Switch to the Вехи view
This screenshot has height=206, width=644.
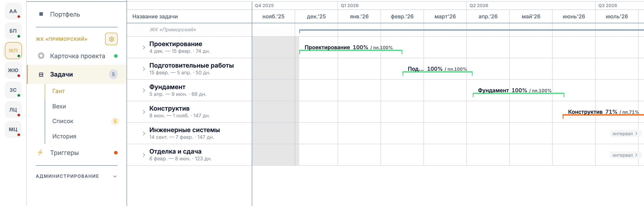(x=59, y=106)
